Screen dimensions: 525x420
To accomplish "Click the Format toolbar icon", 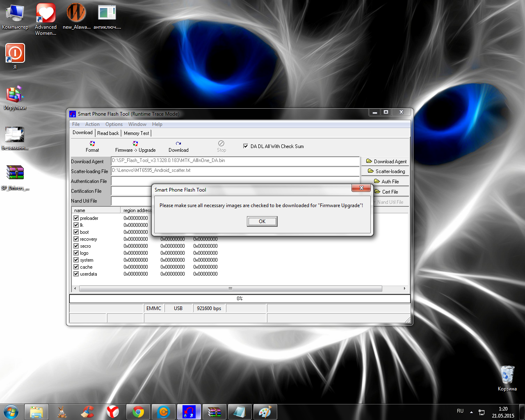I will click(x=92, y=144).
